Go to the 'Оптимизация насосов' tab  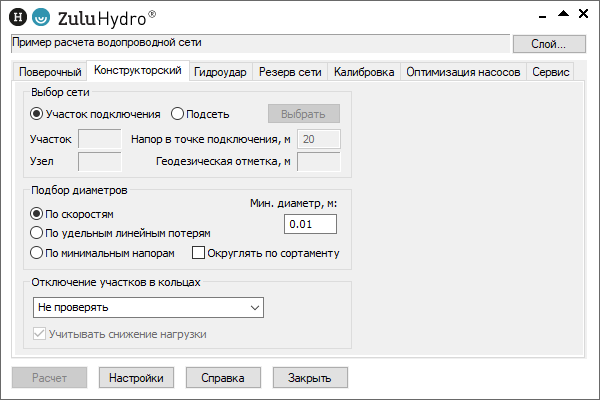tap(464, 72)
